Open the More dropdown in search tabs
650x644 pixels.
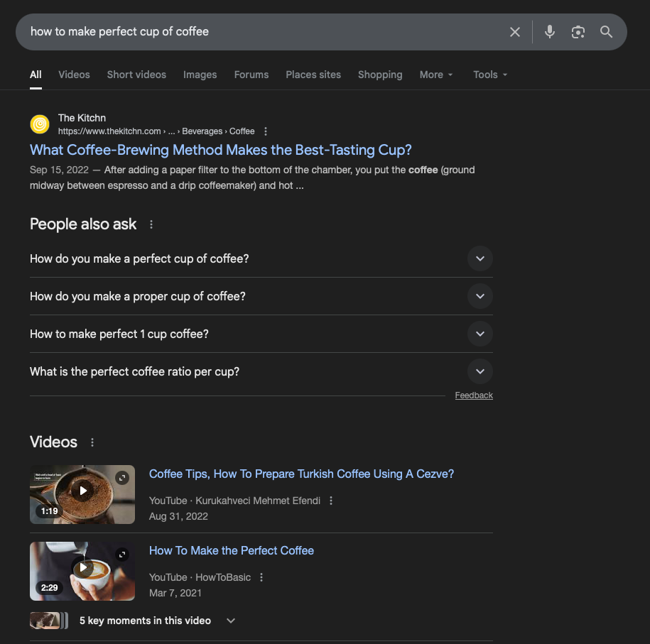pyautogui.click(x=435, y=75)
